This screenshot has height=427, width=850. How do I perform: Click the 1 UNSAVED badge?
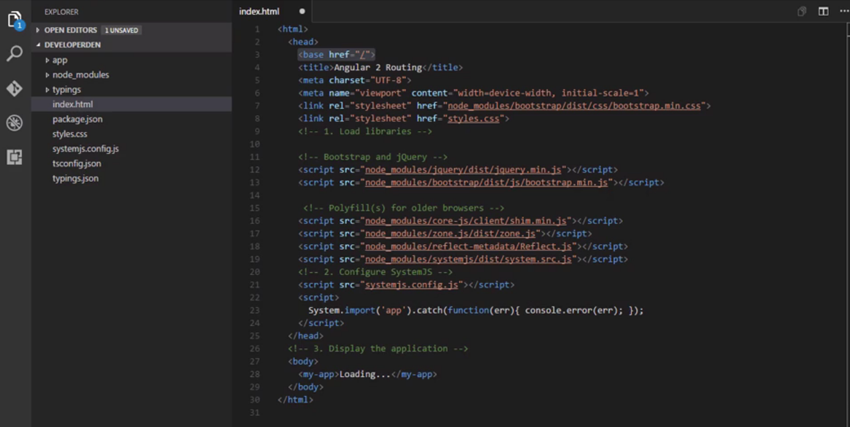tap(121, 30)
